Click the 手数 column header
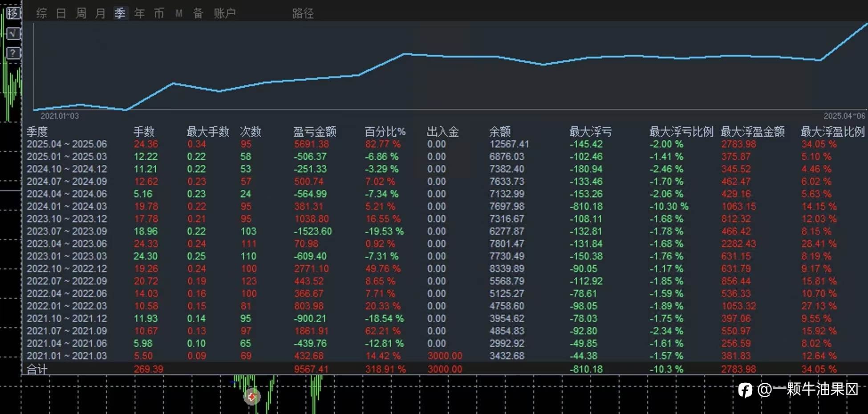The image size is (868, 414). point(144,131)
